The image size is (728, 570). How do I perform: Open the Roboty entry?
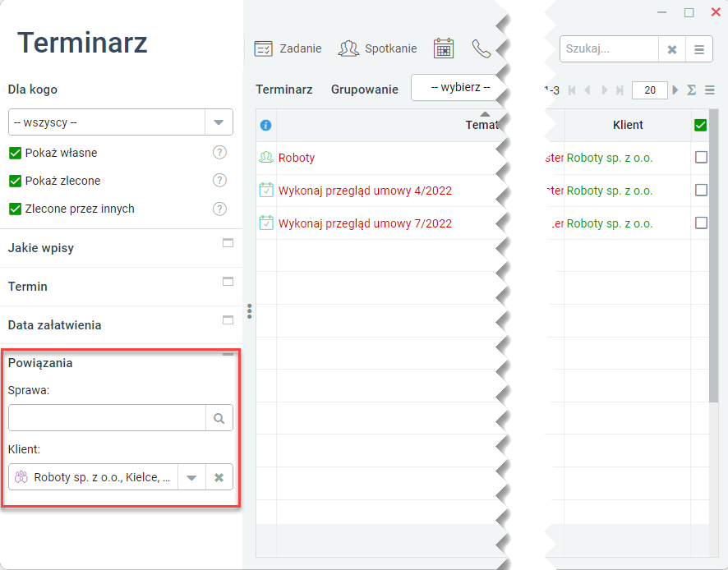click(297, 158)
